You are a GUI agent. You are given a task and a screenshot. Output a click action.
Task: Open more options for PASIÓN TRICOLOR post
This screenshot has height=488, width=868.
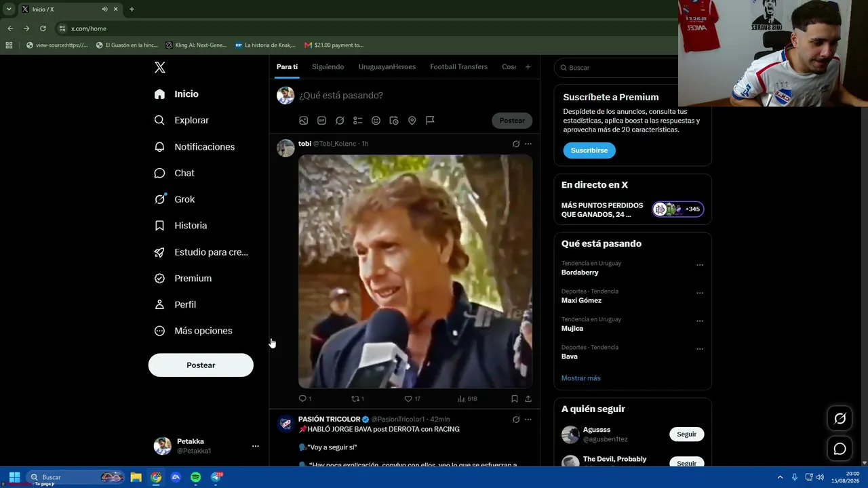528,420
